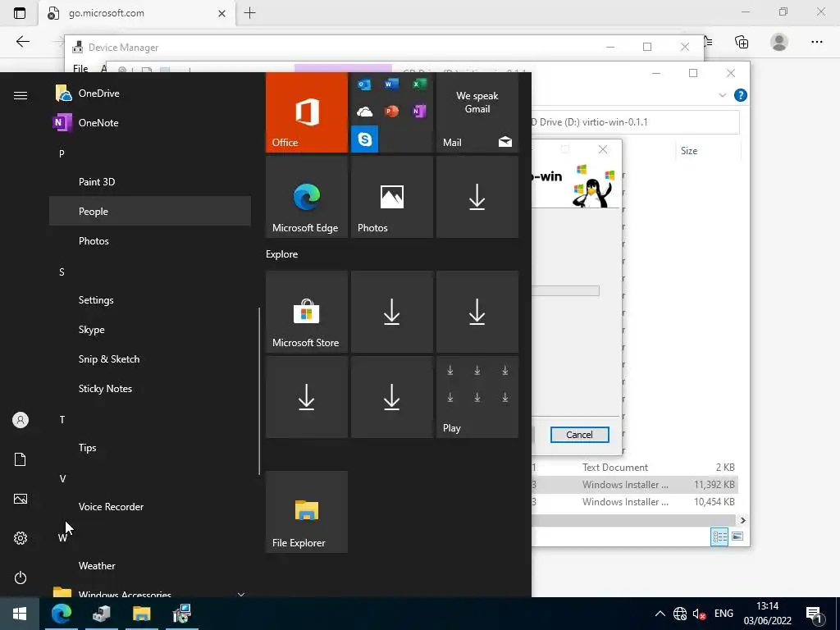This screenshot has height=630, width=840.
Task: Switch to large icons view in Explorer
Action: [737, 536]
